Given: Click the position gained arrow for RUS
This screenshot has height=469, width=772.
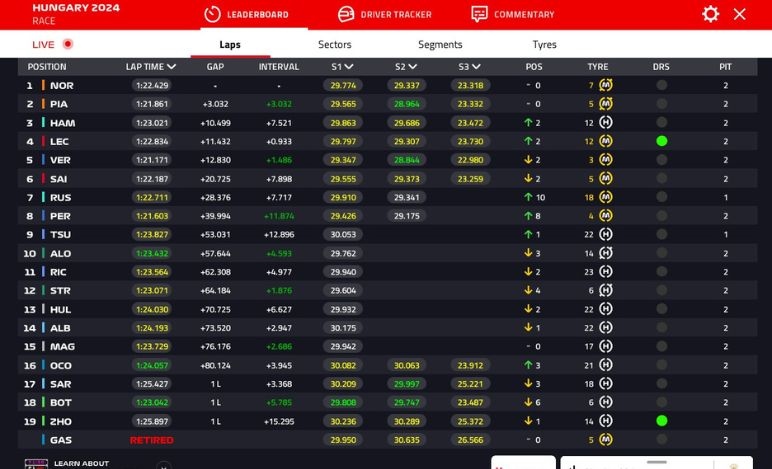Looking at the screenshot, I should 528,198.
